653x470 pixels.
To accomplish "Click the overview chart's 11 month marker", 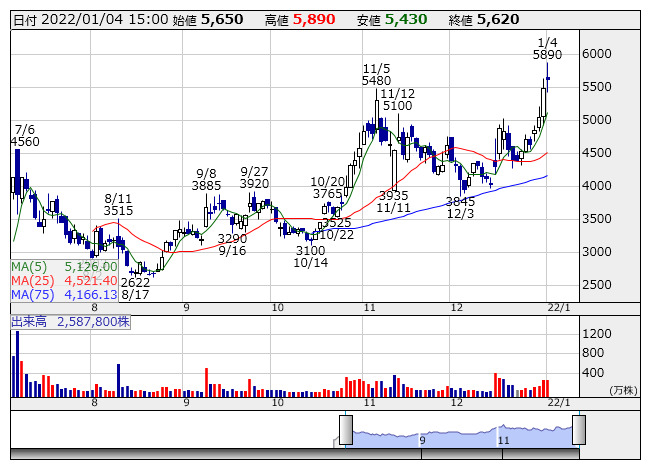I will click(x=504, y=440).
